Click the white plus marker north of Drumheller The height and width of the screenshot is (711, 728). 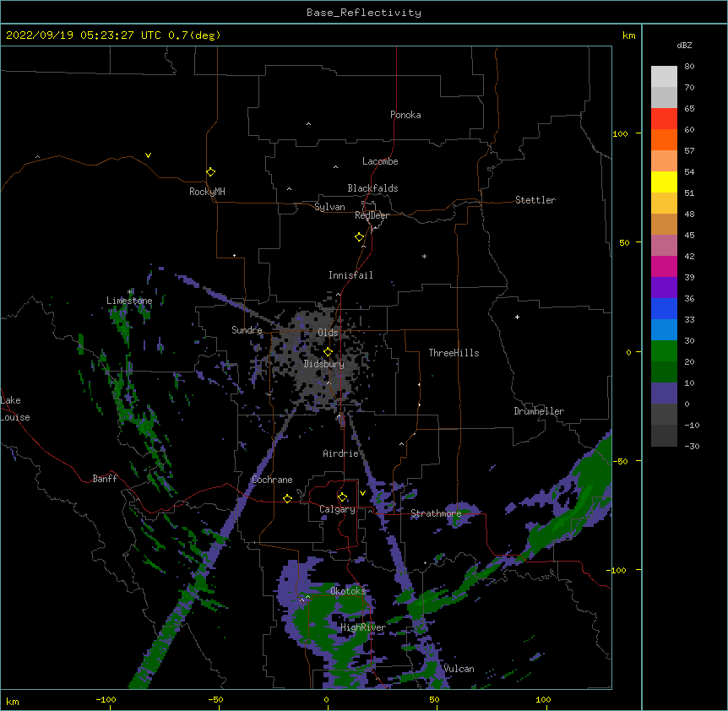pos(517,317)
